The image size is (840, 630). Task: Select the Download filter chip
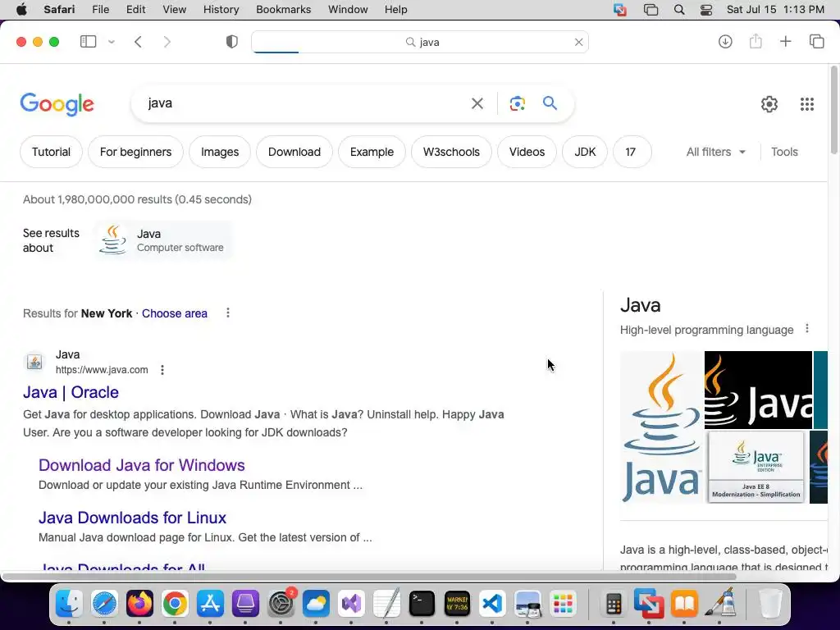(294, 152)
